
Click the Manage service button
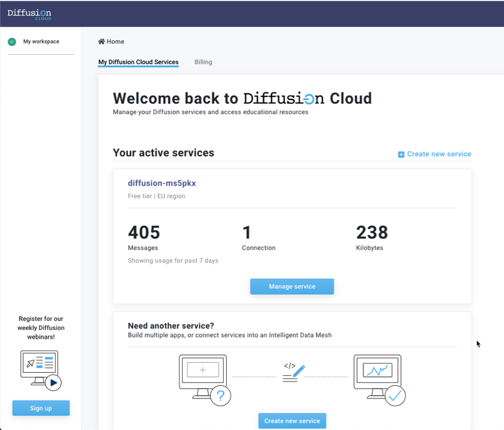tap(292, 286)
